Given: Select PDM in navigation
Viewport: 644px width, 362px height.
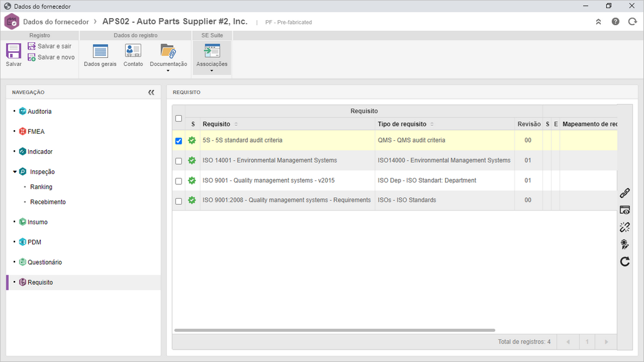Looking at the screenshot, I should click(34, 243).
